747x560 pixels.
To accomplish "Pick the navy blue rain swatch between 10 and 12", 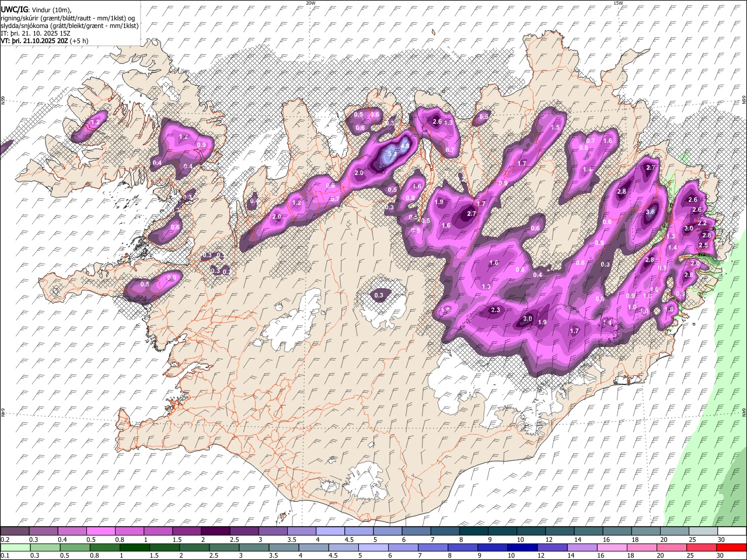I will click(523, 547).
